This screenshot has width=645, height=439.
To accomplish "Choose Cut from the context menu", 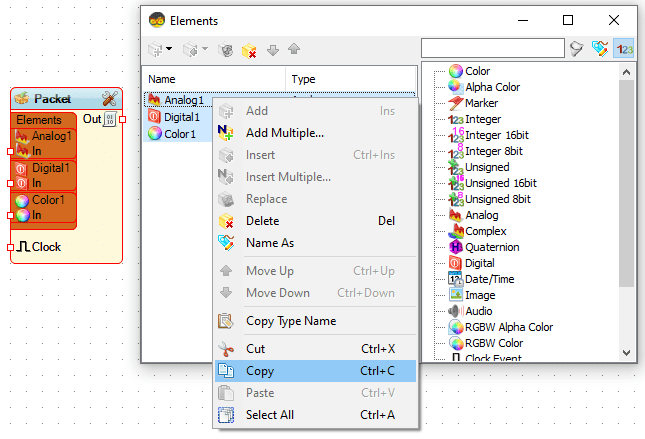I will click(316, 349).
